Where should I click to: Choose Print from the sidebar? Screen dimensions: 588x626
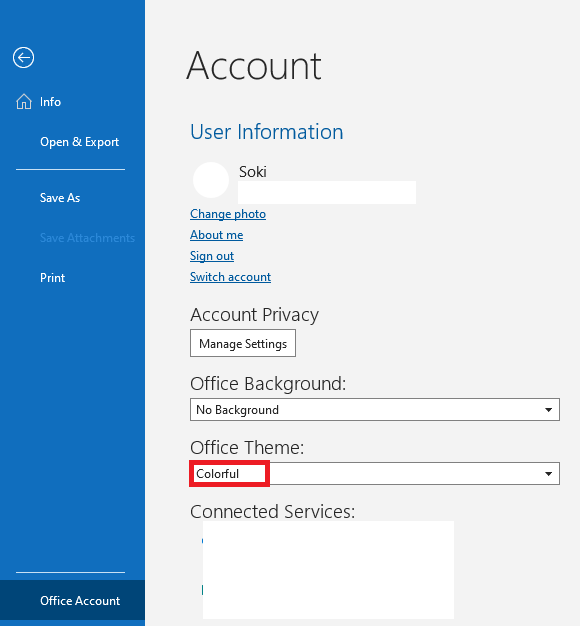point(52,277)
